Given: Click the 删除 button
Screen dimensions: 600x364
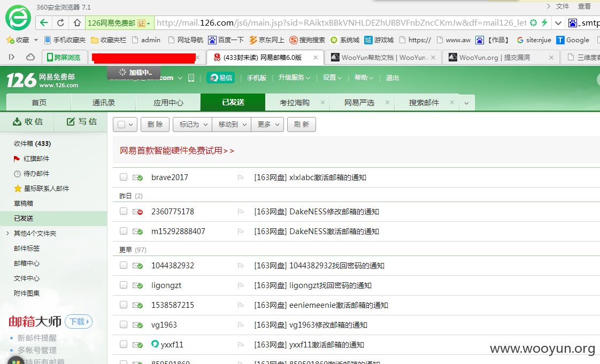Looking at the screenshot, I should click(155, 125).
